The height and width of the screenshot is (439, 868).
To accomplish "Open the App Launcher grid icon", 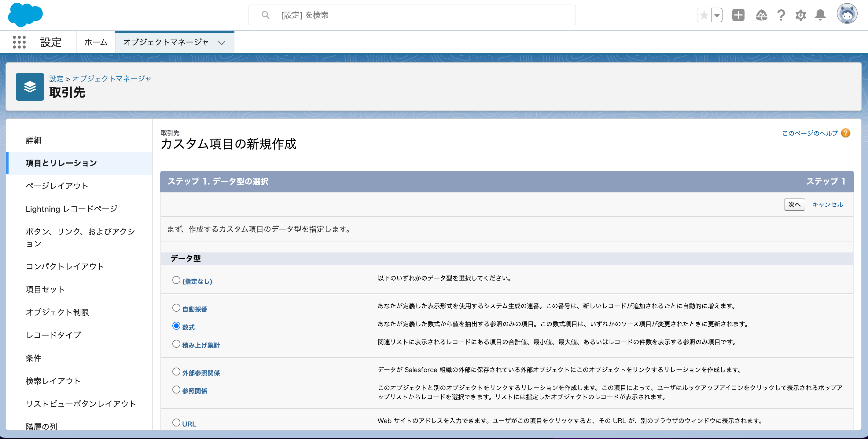I will tap(19, 42).
